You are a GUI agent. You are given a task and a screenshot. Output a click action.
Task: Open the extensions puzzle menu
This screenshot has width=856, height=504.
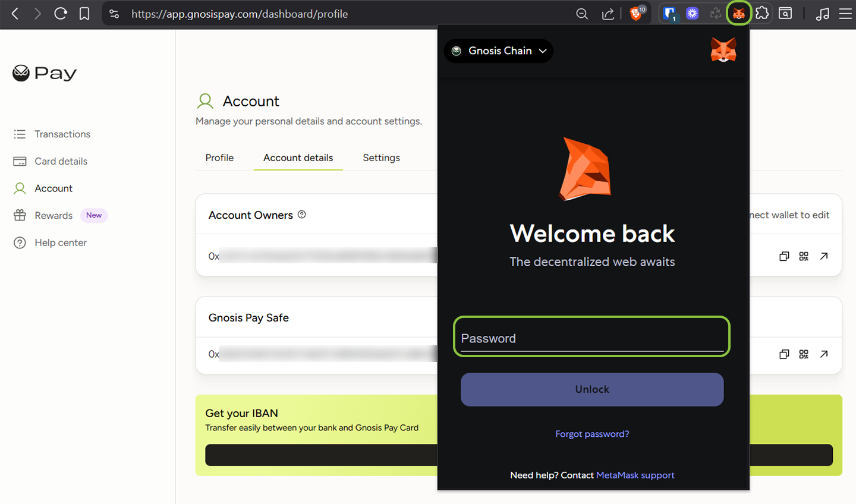762,13
